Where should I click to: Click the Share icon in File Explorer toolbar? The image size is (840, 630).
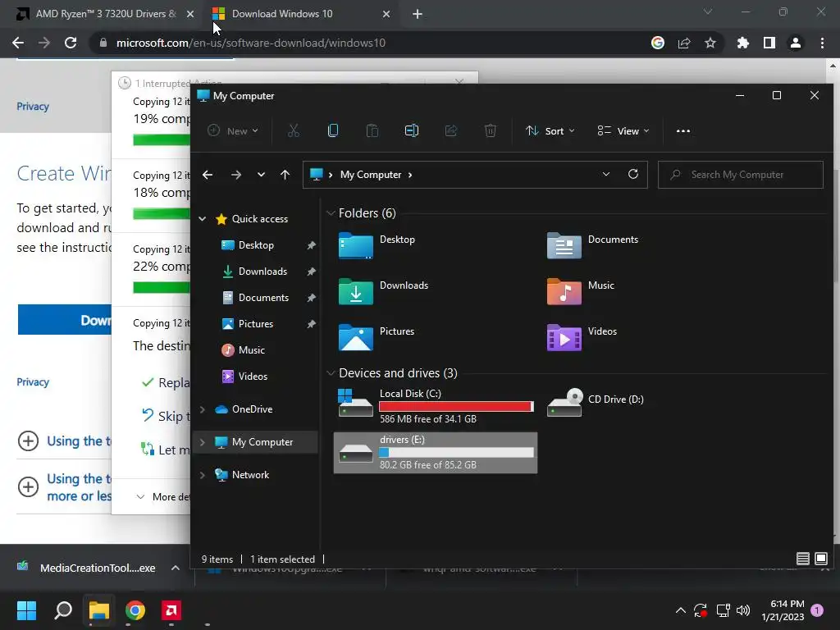point(451,130)
